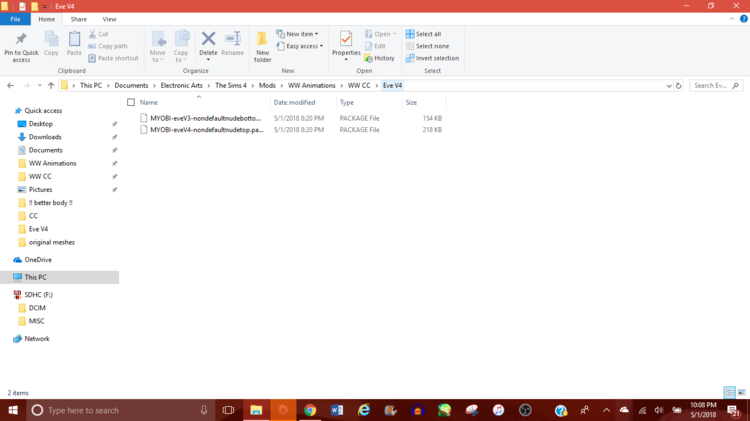Open DCIM folder in the sidebar
The image size is (750, 421).
(x=37, y=308)
